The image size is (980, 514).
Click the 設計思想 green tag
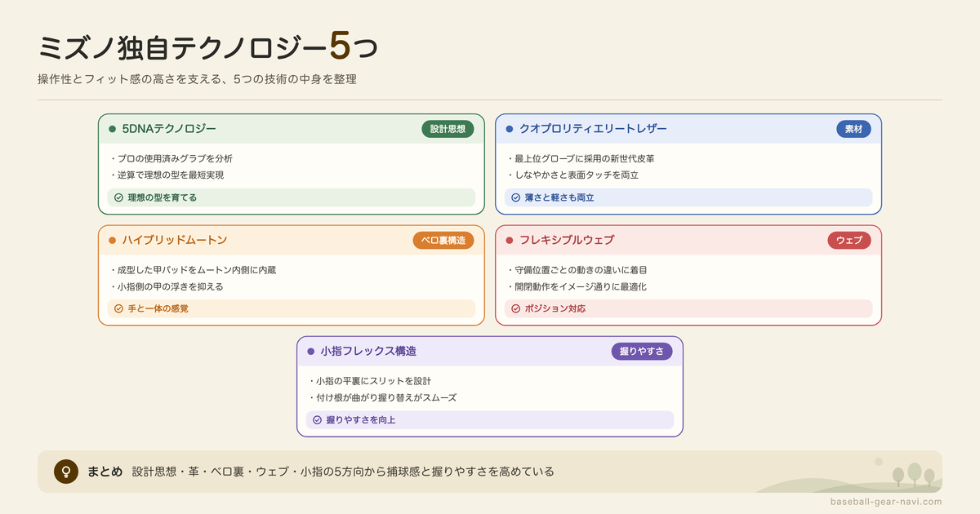[x=448, y=129]
